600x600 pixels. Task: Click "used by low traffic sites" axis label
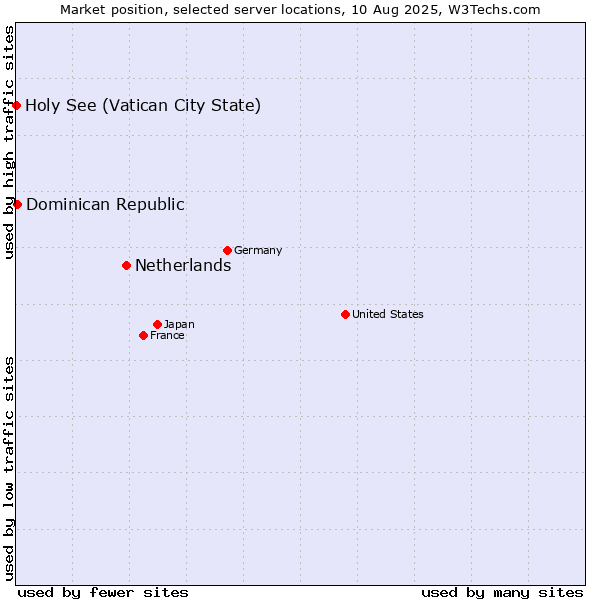click(x=8, y=469)
